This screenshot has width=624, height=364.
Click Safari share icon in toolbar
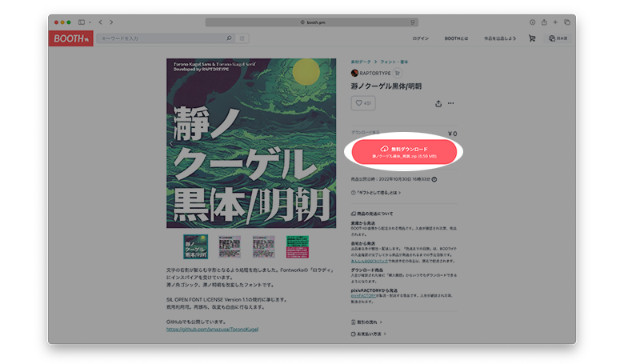[x=544, y=22]
